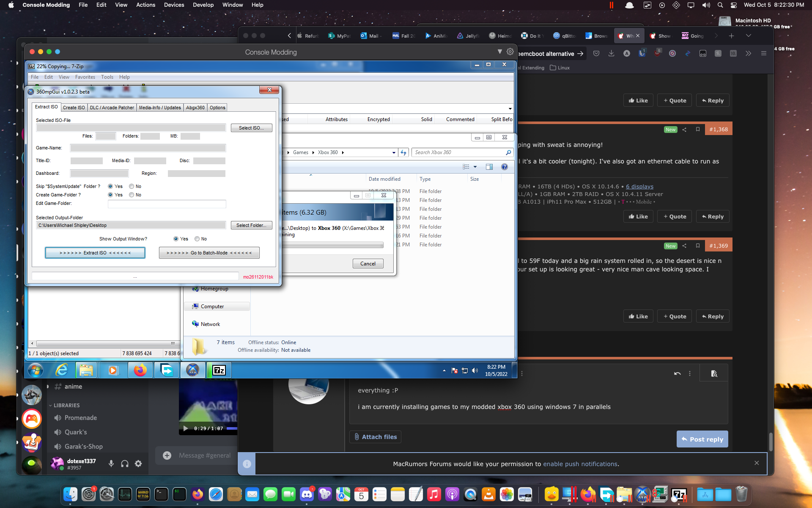The height and width of the screenshot is (508, 812).
Task: Set Show Output Window to Yes
Action: click(x=176, y=239)
